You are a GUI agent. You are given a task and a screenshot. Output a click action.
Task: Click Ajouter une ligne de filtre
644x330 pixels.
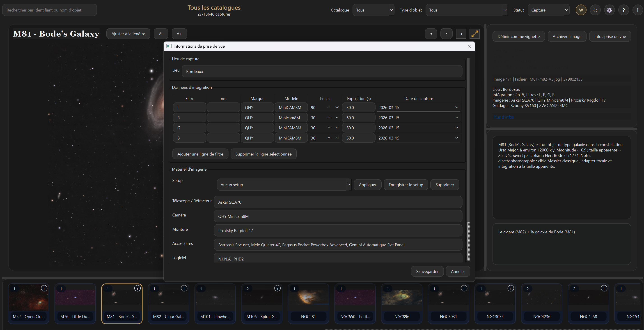(200, 154)
